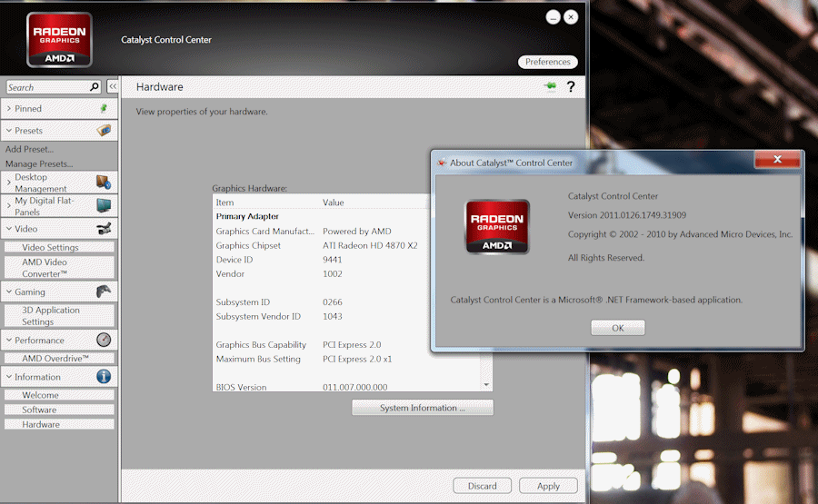
Task: Collapse the Information section
Action: (x=9, y=376)
